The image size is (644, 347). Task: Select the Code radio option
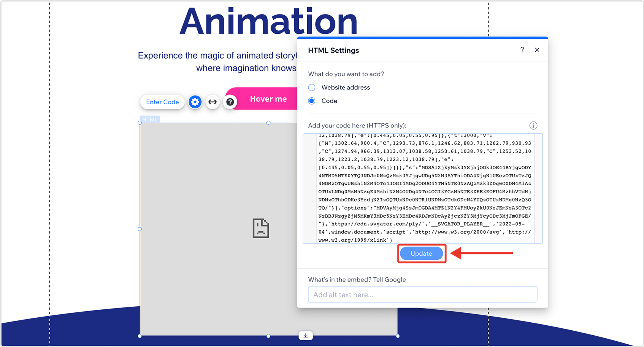312,101
